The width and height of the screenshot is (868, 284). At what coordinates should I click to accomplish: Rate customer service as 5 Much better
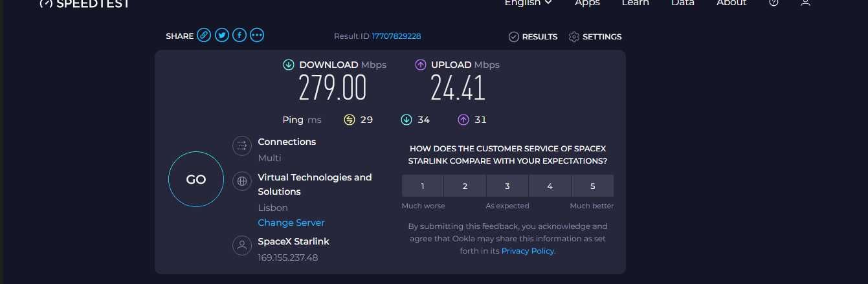coord(592,186)
